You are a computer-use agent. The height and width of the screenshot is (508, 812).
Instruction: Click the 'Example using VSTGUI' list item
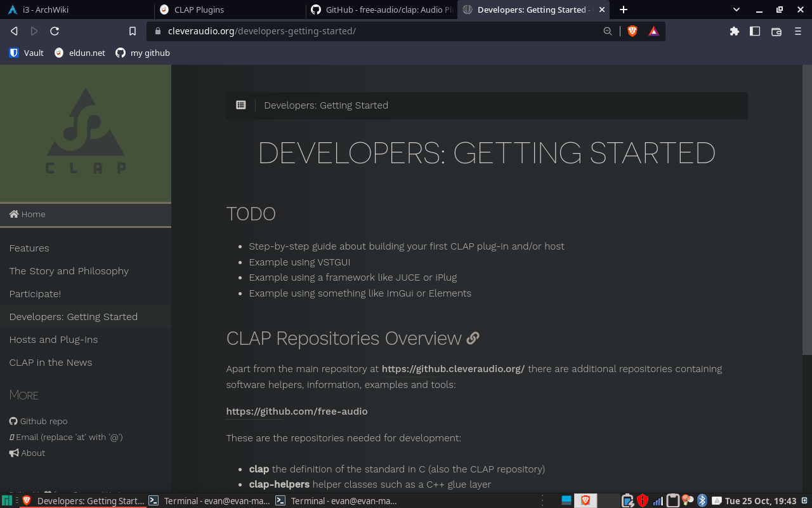click(x=299, y=262)
